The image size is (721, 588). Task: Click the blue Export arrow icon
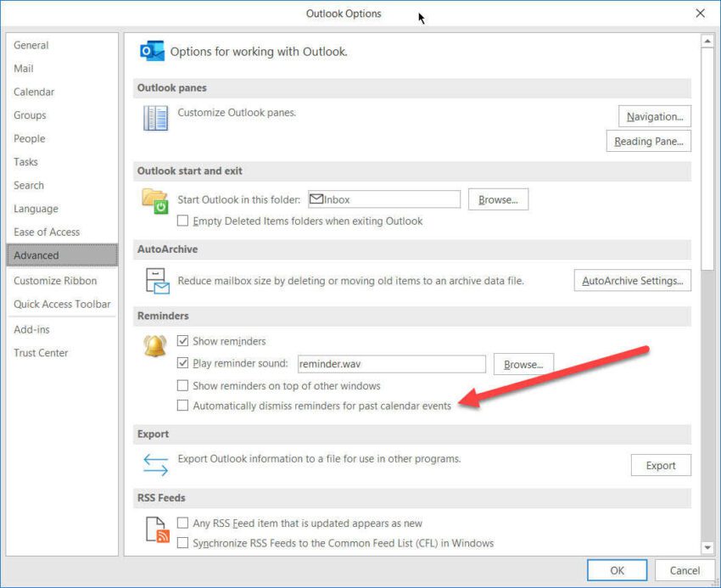click(155, 465)
